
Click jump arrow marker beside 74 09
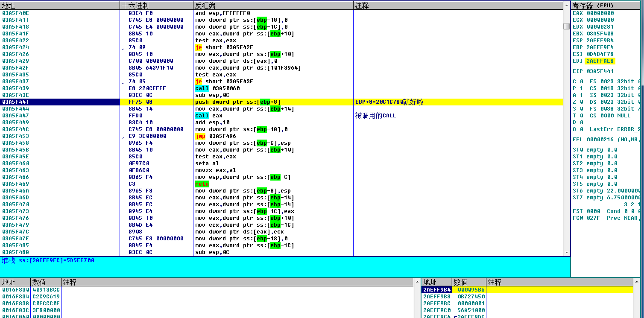tap(123, 48)
